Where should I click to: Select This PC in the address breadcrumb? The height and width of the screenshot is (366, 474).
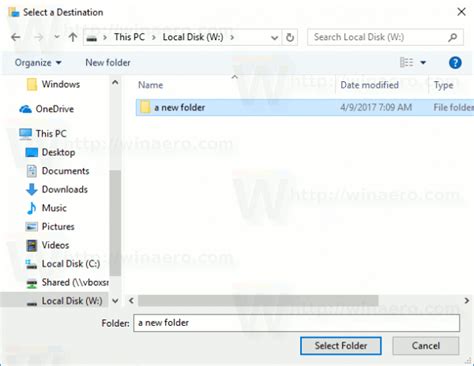(x=129, y=37)
